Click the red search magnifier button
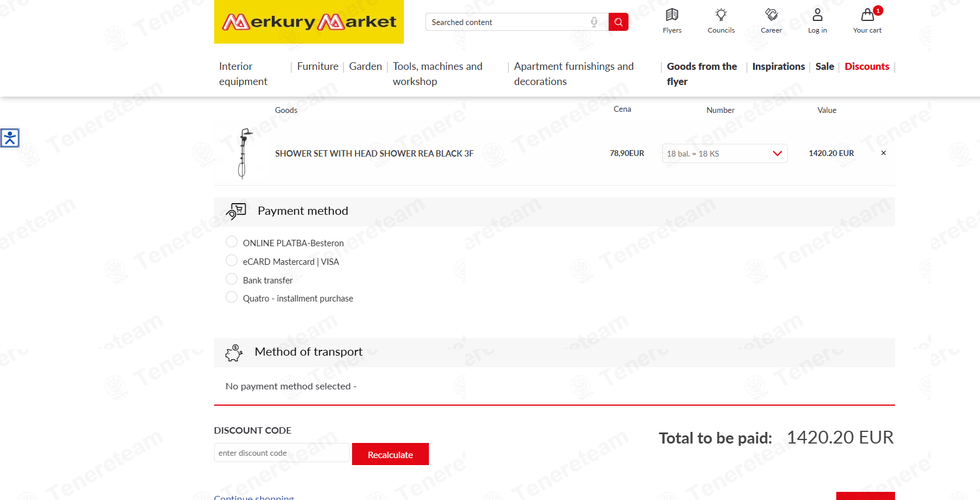This screenshot has height=500, width=980. click(x=619, y=22)
